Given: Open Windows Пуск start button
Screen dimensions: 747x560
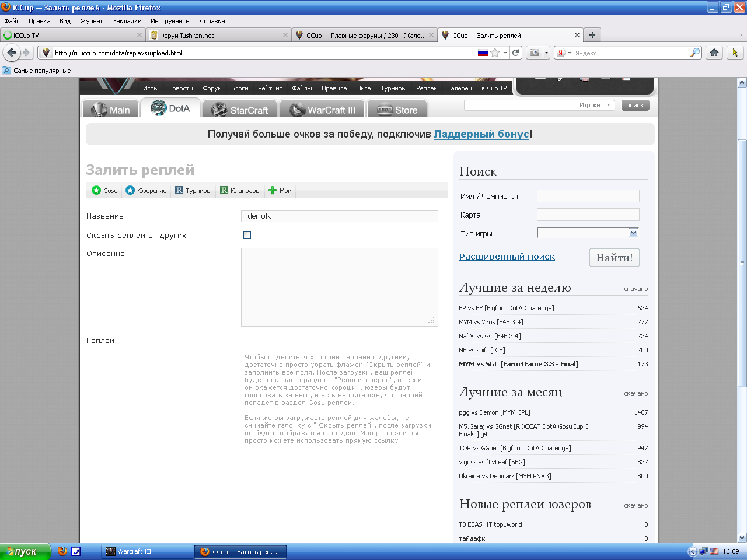Looking at the screenshot, I should pyautogui.click(x=26, y=551).
